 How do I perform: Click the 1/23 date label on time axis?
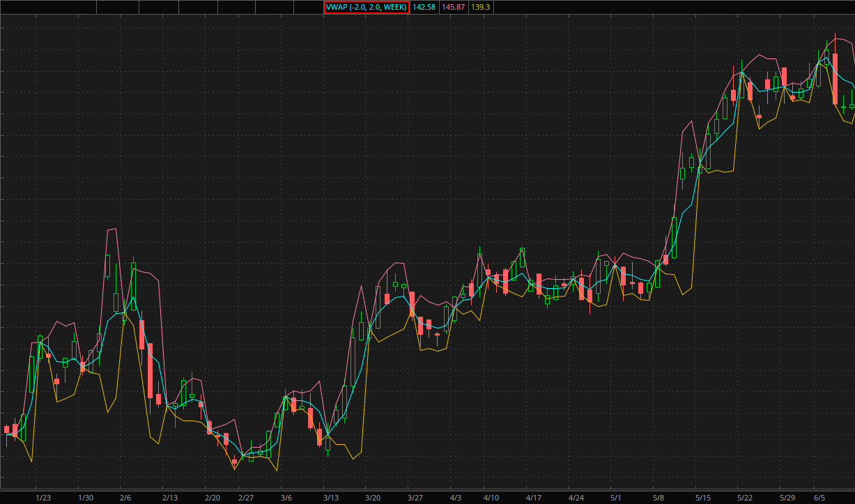click(x=43, y=498)
